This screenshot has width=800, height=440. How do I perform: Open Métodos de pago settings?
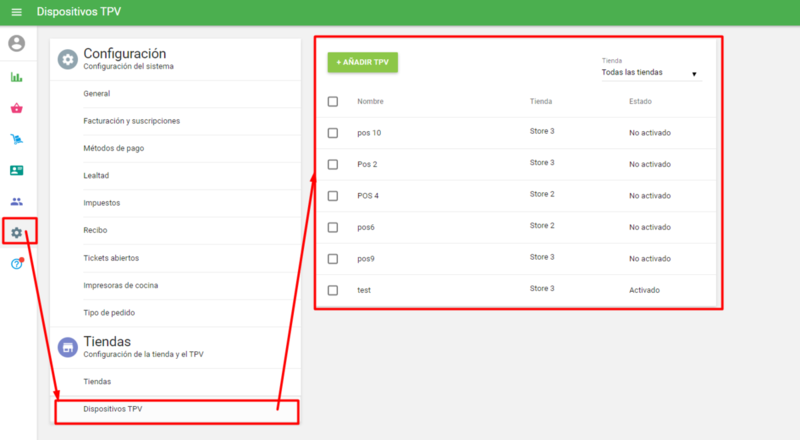click(x=118, y=148)
